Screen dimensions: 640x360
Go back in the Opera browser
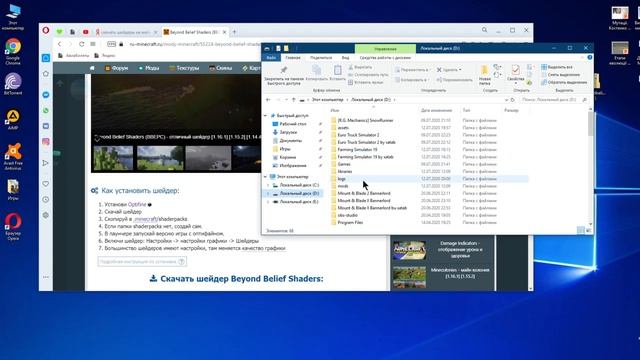[x=60, y=44]
